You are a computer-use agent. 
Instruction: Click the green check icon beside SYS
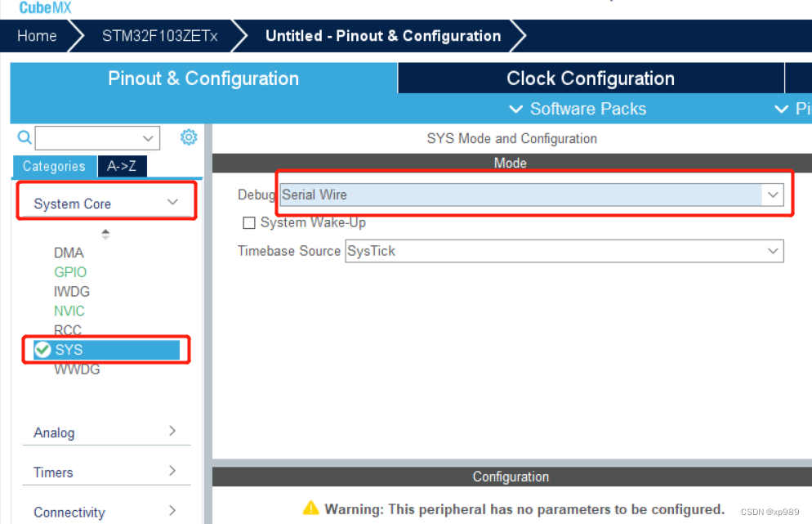coord(42,350)
